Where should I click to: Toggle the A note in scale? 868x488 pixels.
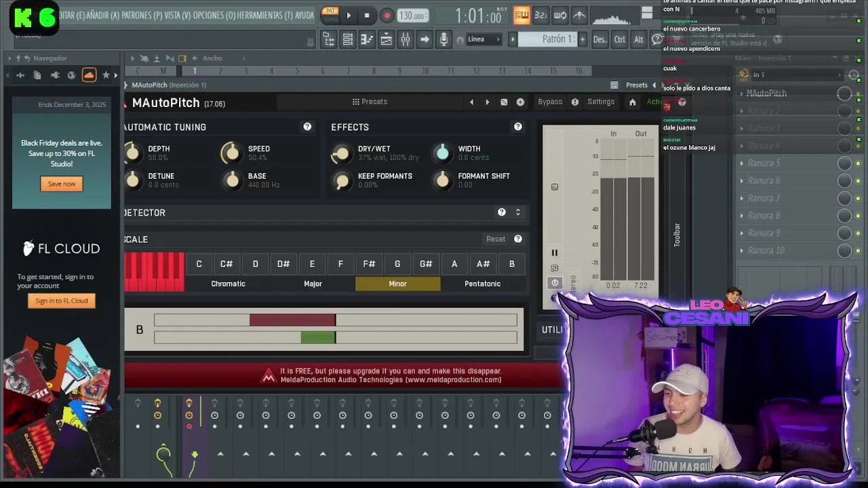tap(454, 264)
